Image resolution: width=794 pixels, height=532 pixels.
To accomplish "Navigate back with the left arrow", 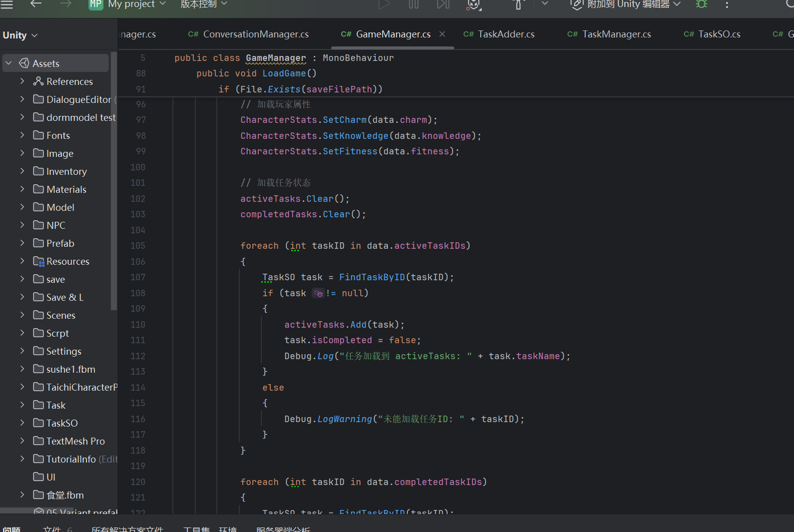I will tap(36, 4).
